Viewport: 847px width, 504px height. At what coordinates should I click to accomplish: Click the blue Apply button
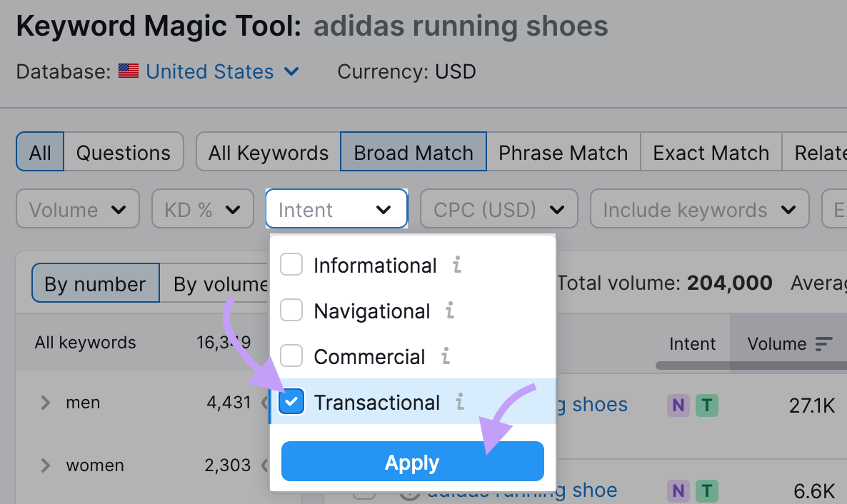(413, 461)
